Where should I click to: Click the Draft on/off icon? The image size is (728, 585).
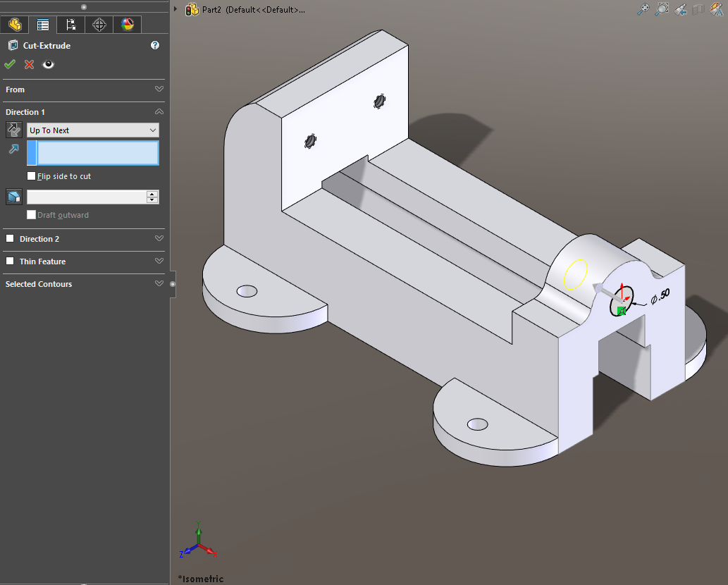coord(13,196)
